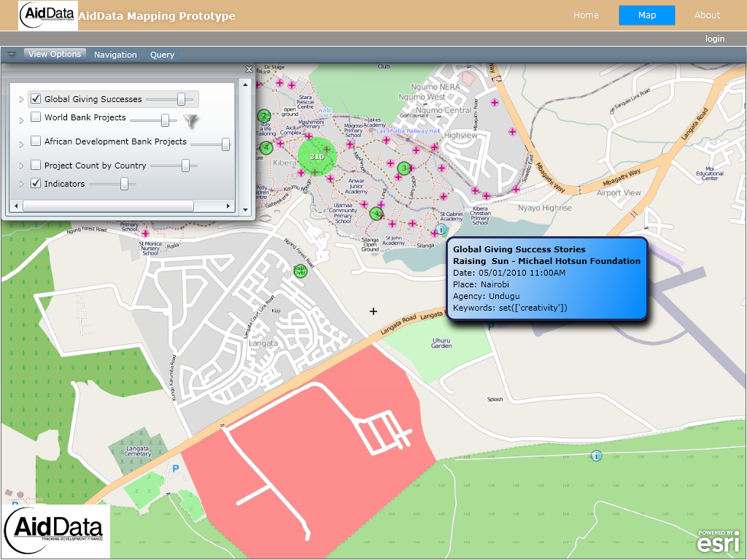
Task: Click the blue info marker south of Splash
Action: pyautogui.click(x=596, y=456)
